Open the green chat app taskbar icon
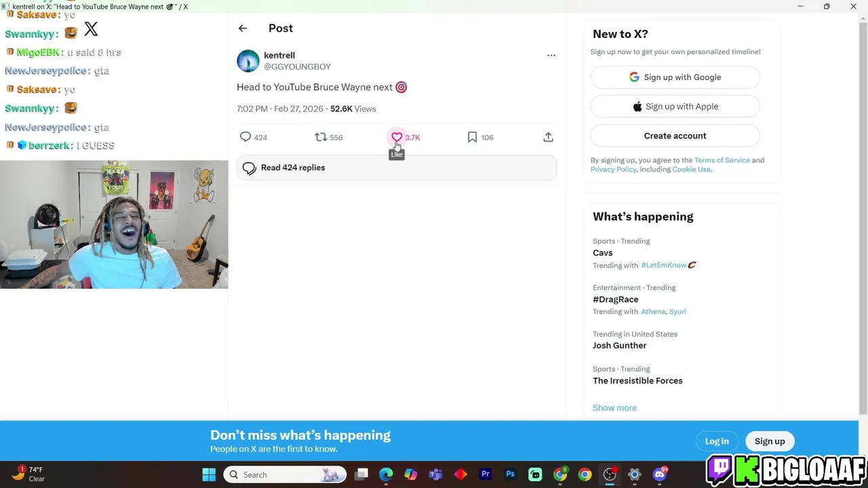868x488 pixels. [x=535, y=474]
